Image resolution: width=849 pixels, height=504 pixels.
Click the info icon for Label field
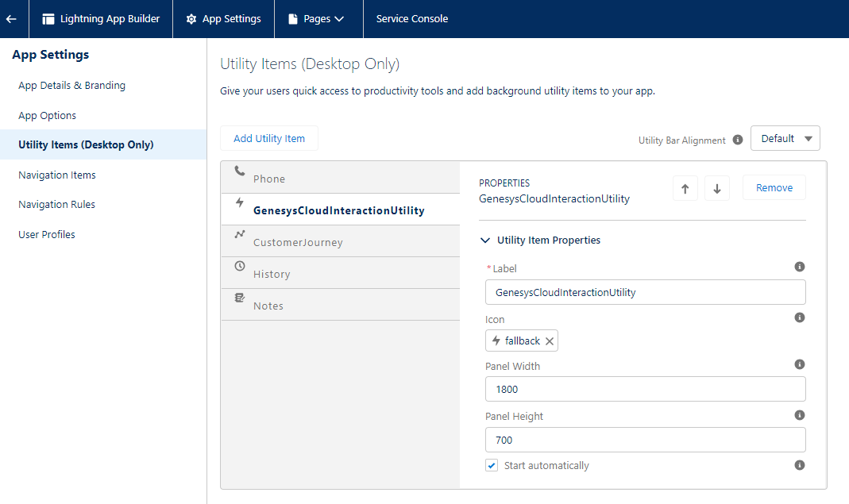coord(800,267)
